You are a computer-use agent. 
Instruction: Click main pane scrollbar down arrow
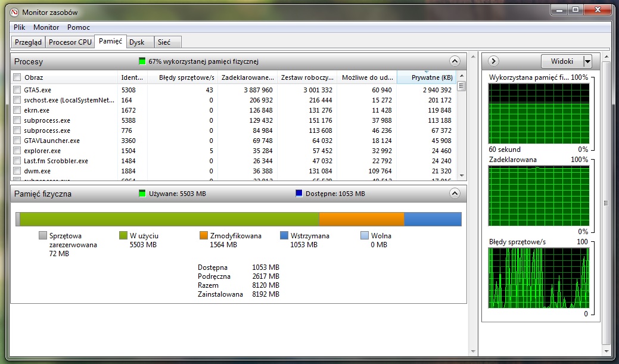point(473,351)
